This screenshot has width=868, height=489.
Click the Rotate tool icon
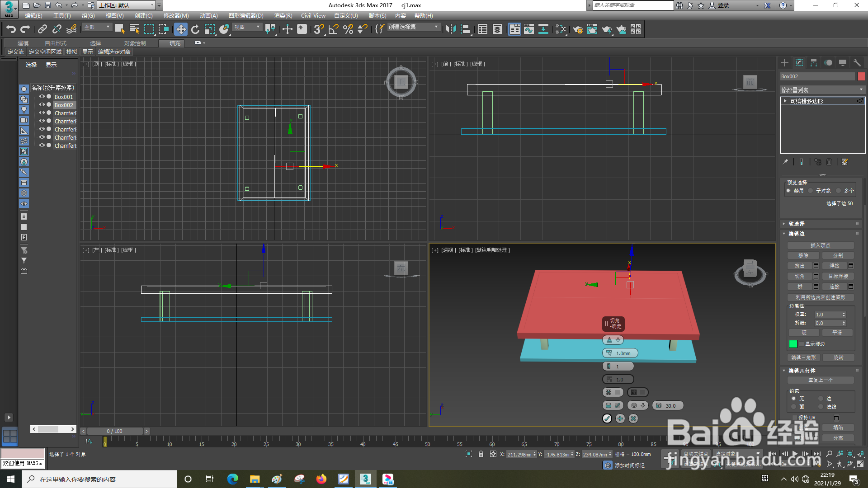(195, 29)
